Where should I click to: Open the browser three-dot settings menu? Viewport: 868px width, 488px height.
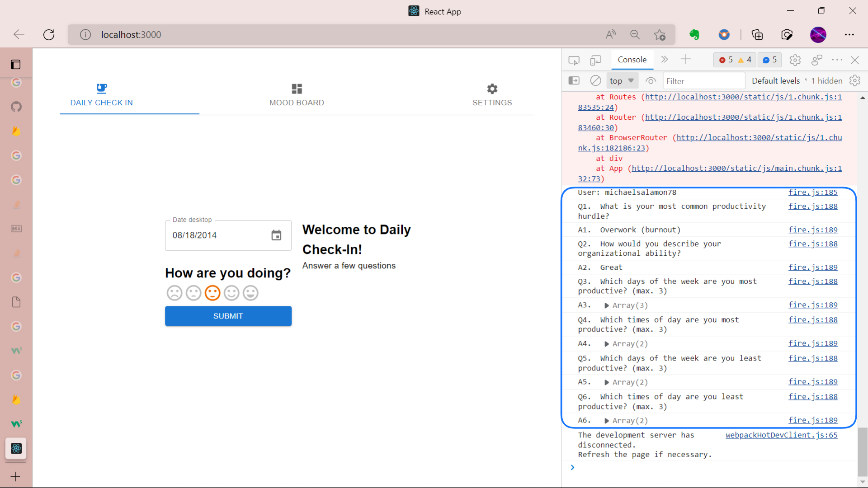point(850,34)
